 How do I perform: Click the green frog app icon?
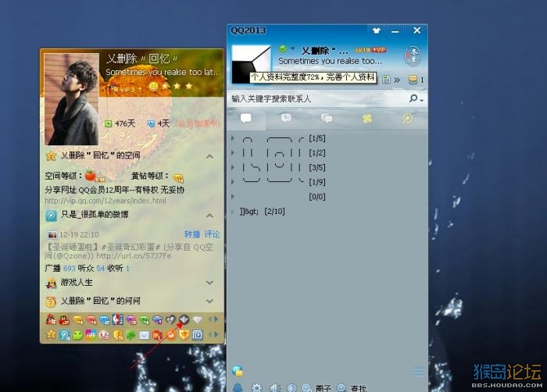(77, 335)
